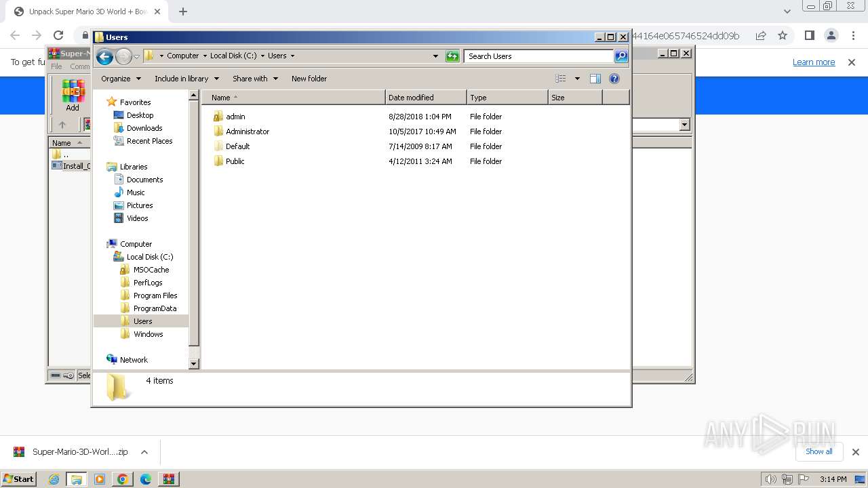
Task: Click the New folder button
Action: 309,79
